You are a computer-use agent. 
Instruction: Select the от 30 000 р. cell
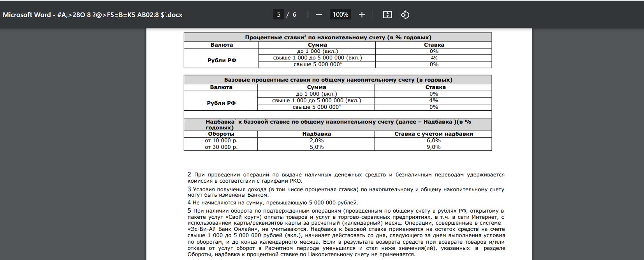coord(221,147)
